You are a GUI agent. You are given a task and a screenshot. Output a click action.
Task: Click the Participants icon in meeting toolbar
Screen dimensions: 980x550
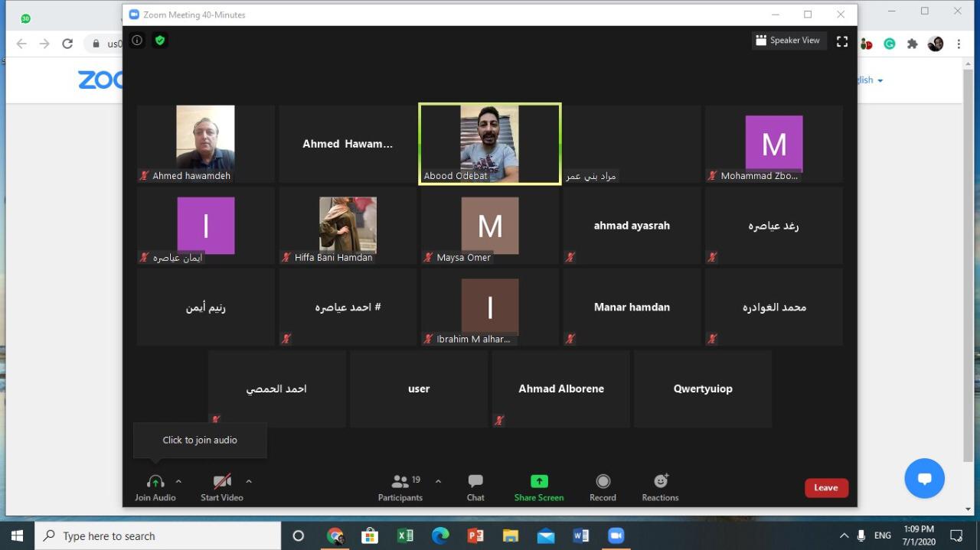click(400, 482)
